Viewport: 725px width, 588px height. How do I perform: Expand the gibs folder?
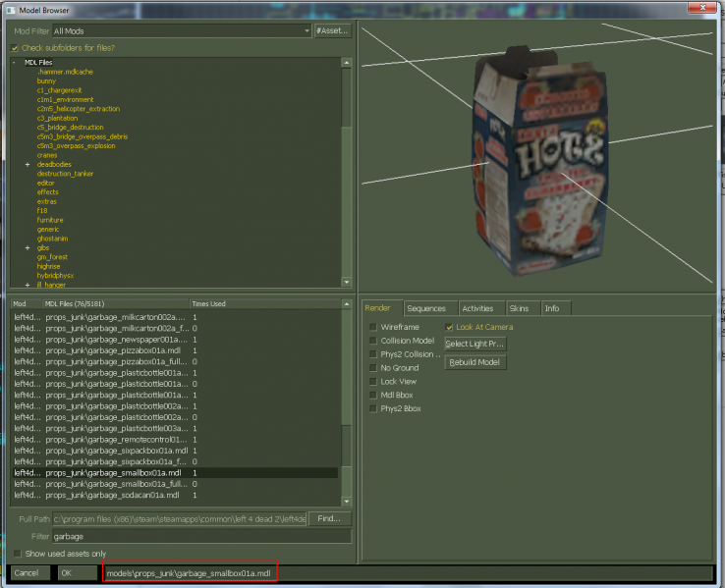click(28, 248)
